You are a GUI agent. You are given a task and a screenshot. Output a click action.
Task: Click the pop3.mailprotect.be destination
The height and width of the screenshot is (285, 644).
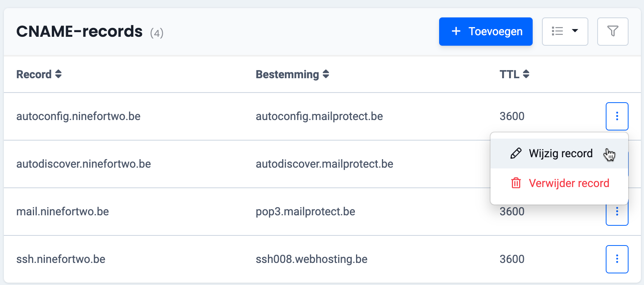[x=305, y=211]
